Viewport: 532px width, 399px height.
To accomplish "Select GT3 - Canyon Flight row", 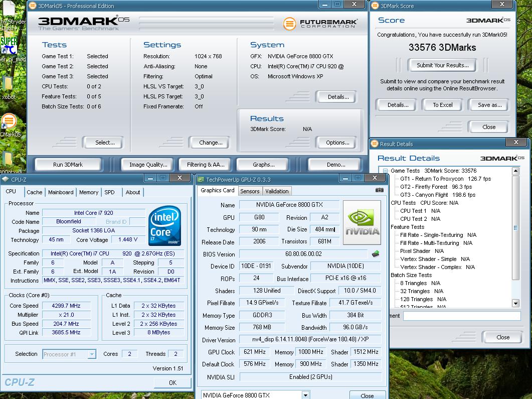I will click(x=438, y=195).
